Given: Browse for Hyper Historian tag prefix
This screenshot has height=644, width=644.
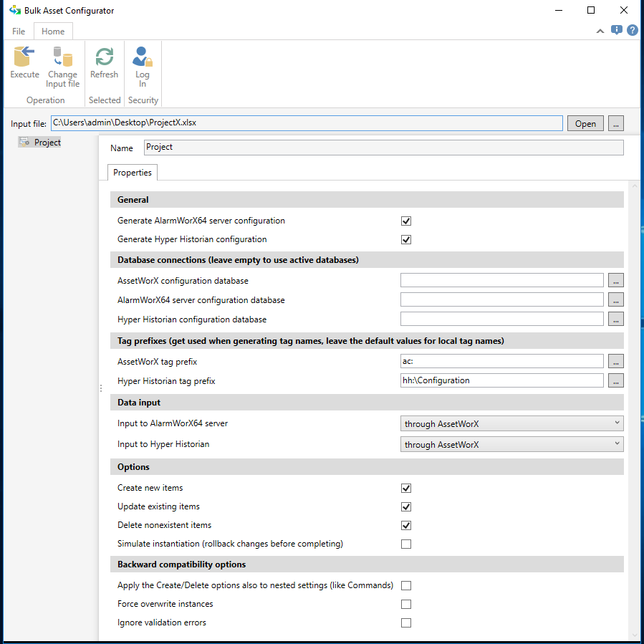Looking at the screenshot, I should coord(616,380).
